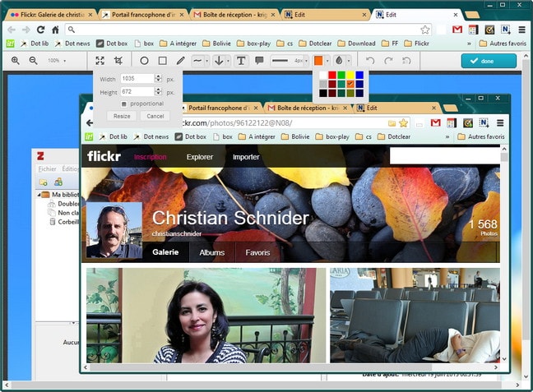Click the calendar extension icon in outer toolbar
This screenshot has height=392, width=533.
pos(473,30)
